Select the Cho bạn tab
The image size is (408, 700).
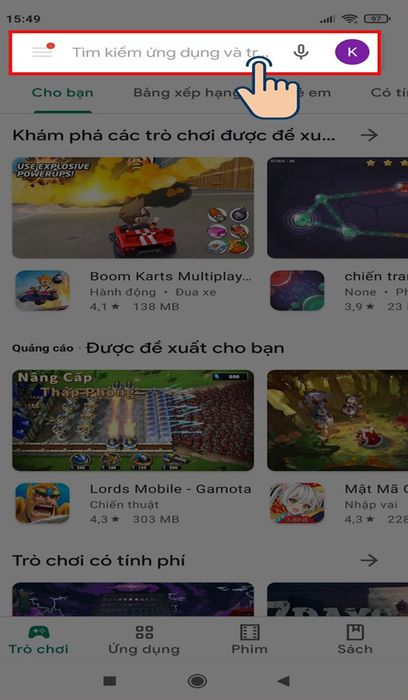tap(62, 93)
